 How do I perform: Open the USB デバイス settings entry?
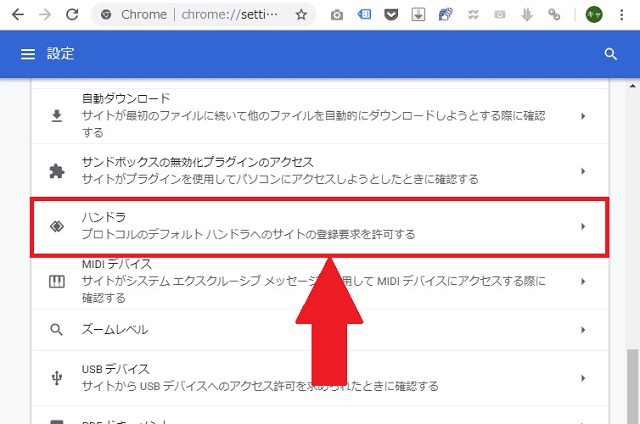320,378
